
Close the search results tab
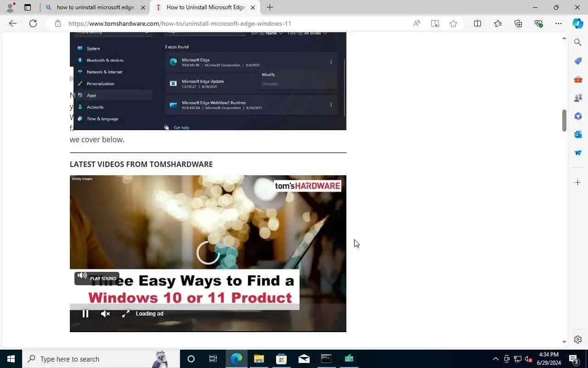143,7
